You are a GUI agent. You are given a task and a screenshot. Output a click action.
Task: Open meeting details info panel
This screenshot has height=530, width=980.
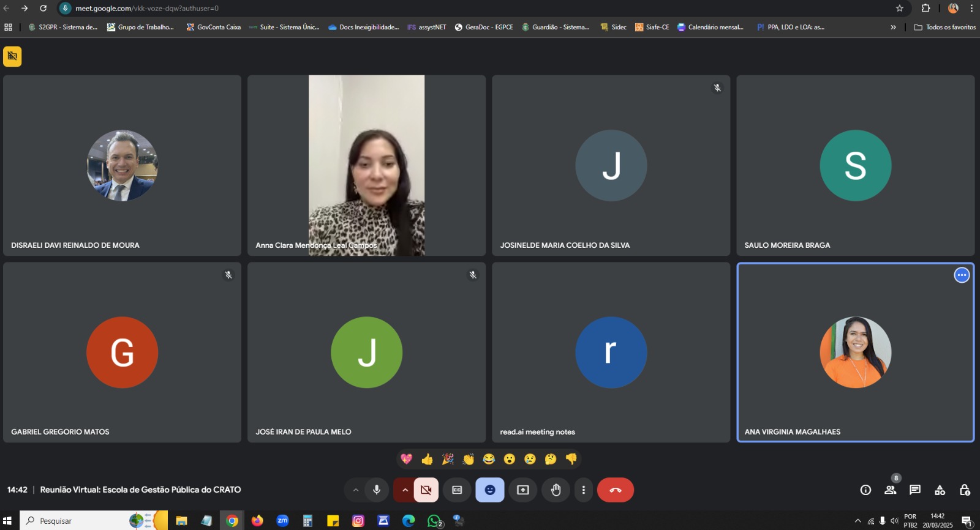coord(865,490)
